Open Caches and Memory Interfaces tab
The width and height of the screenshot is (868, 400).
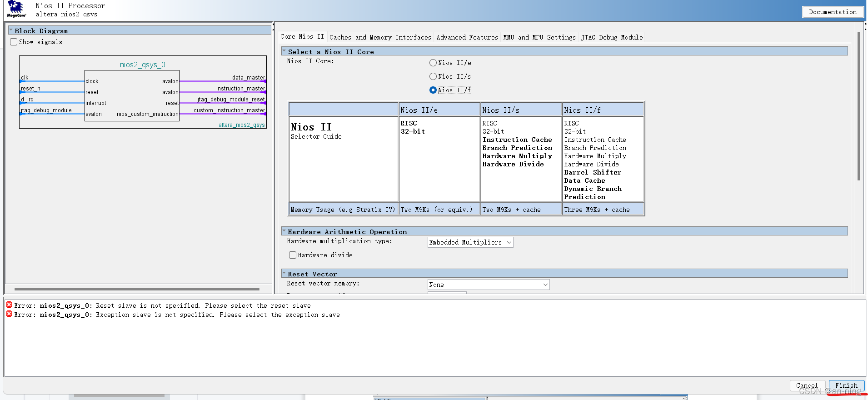[380, 37]
